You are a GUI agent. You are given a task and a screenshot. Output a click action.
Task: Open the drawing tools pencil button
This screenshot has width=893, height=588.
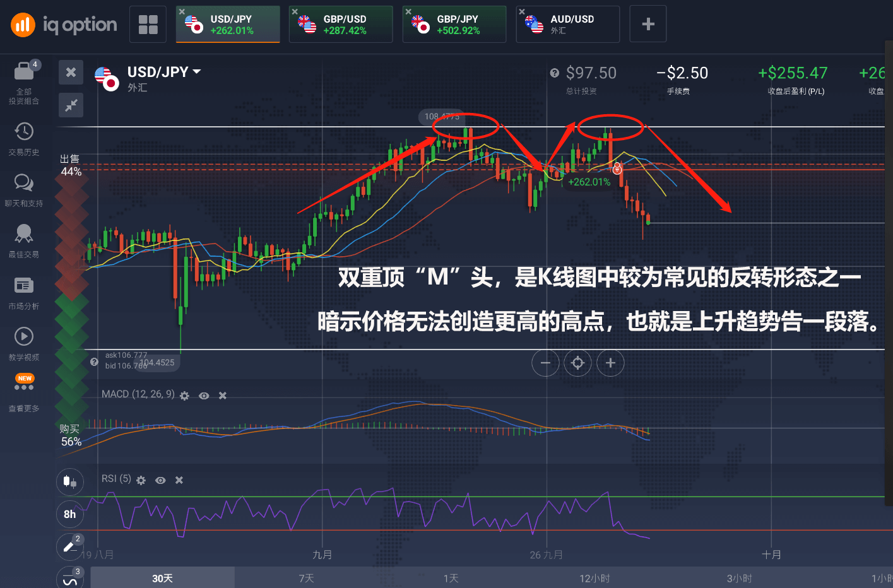pos(69,546)
